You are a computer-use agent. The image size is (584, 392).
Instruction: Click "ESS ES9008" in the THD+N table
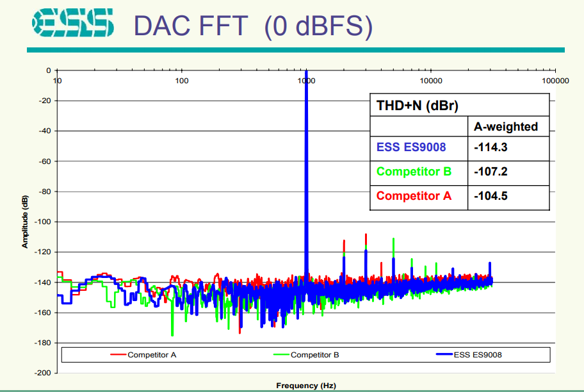tap(411, 147)
